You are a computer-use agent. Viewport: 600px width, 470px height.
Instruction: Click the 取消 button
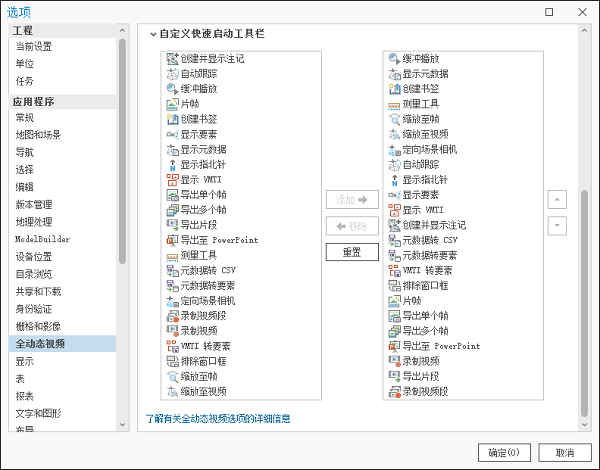click(564, 452)
